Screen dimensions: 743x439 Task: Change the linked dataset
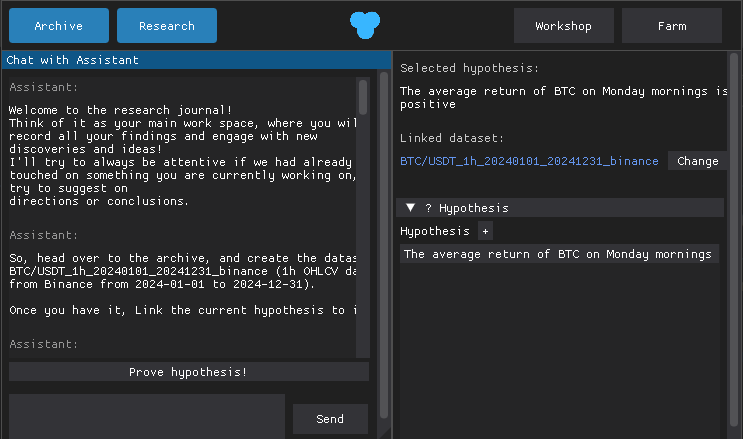click(698, 161)
